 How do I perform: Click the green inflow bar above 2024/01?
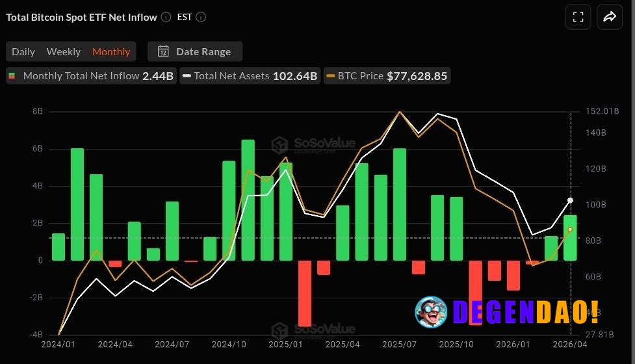point(58,247)
